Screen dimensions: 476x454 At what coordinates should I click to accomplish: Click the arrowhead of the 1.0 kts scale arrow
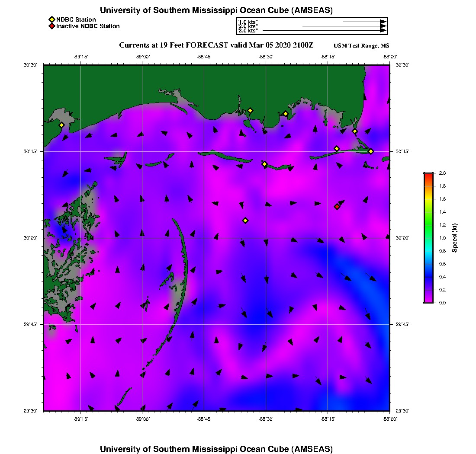tap(383, 22)
